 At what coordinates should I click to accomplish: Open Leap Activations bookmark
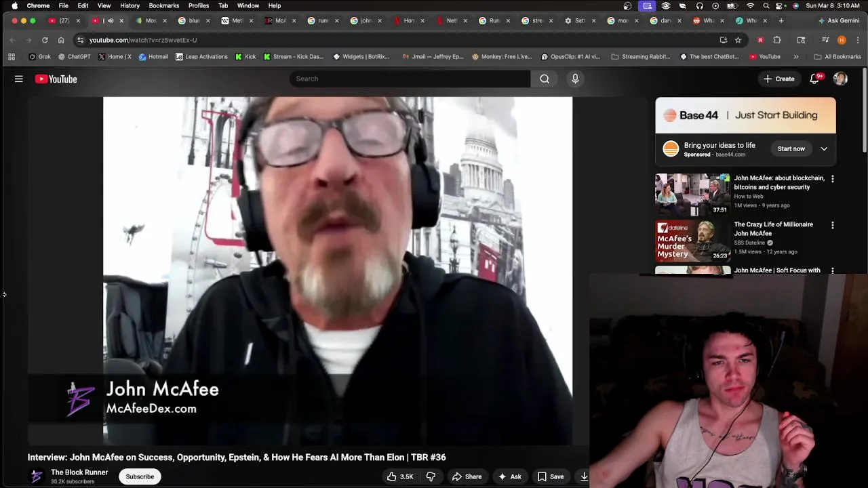coord(201,57)
